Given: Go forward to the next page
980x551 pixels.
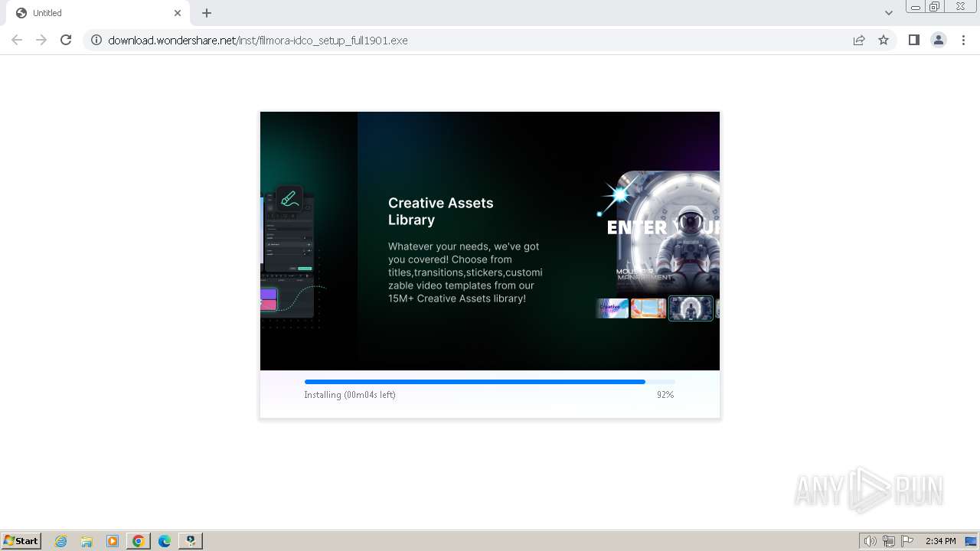Looking at the screenshot, I should pyautogui.click(x=41, y=40).
